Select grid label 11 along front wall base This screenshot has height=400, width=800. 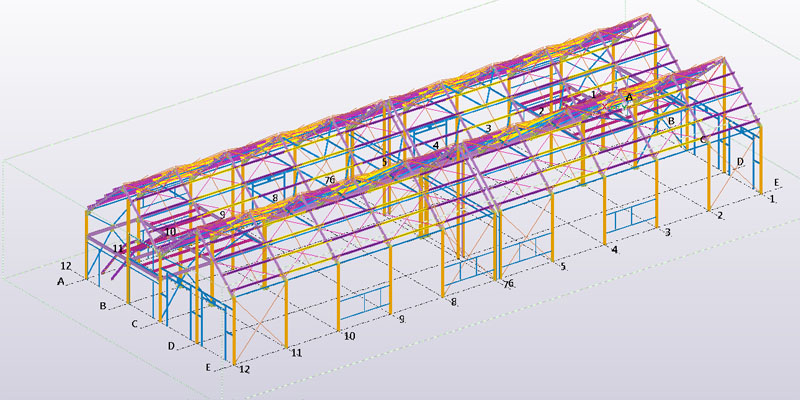296,354
